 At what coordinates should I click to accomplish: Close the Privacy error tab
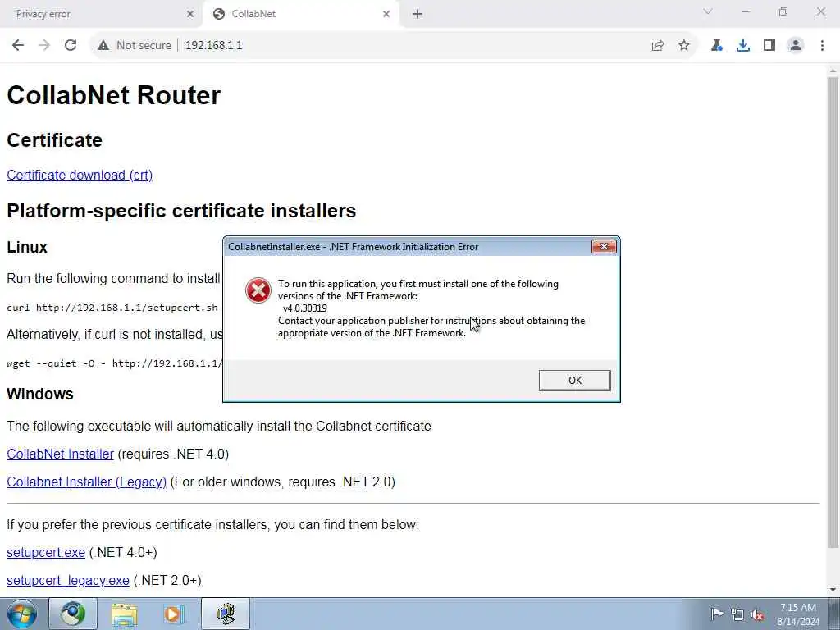[x=189, y=14]
